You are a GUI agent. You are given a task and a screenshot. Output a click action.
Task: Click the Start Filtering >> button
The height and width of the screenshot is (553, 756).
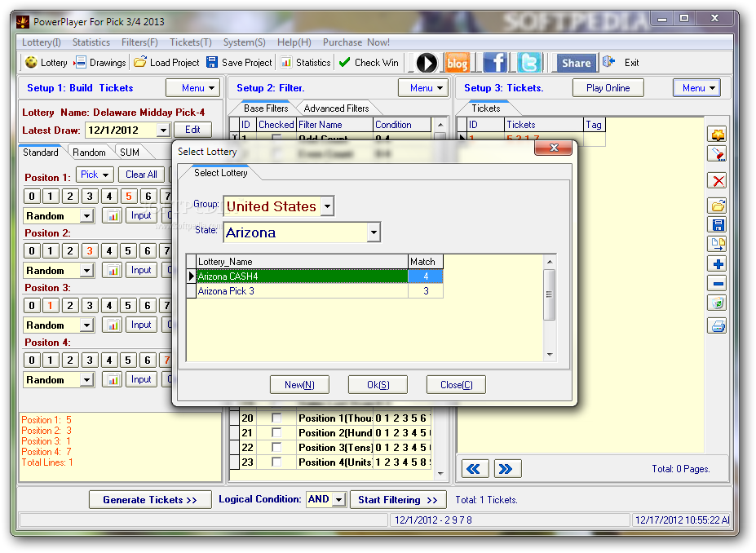tap(398, 499)
